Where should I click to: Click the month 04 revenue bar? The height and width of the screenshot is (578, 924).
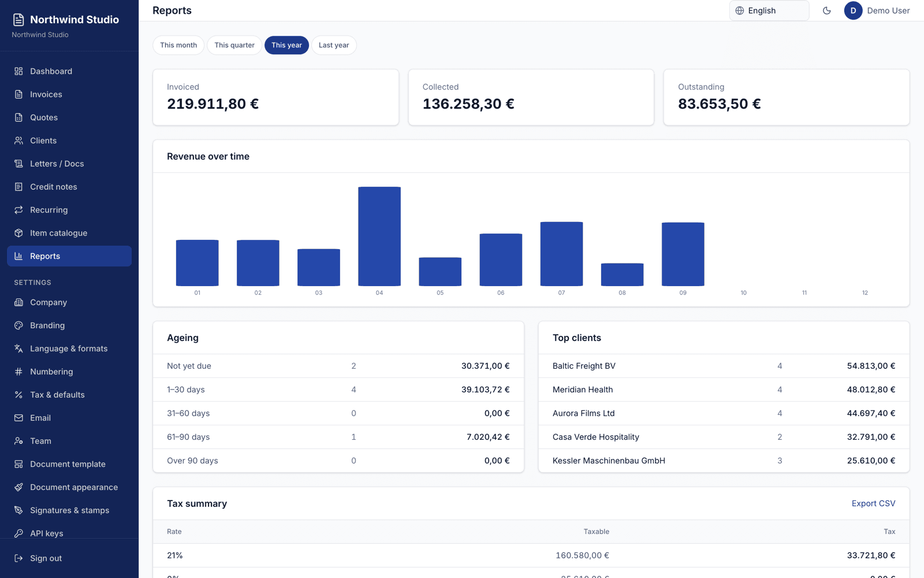pos(379,236)
